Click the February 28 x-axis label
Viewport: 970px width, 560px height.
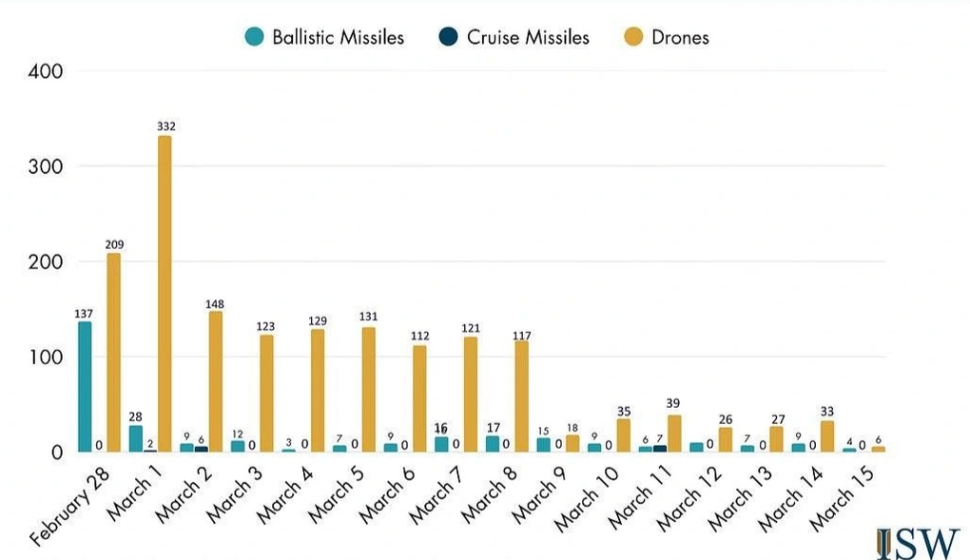71,505
